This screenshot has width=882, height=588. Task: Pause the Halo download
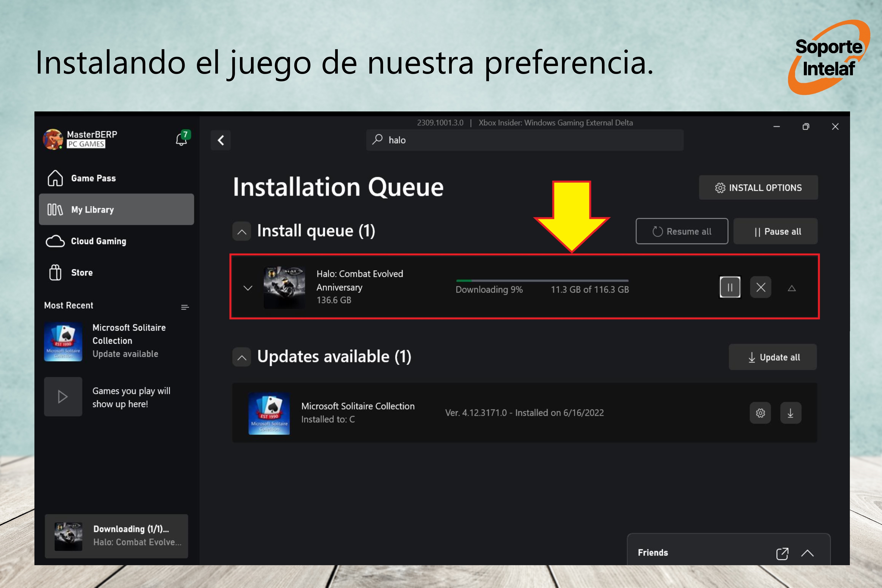click(730, 287)
